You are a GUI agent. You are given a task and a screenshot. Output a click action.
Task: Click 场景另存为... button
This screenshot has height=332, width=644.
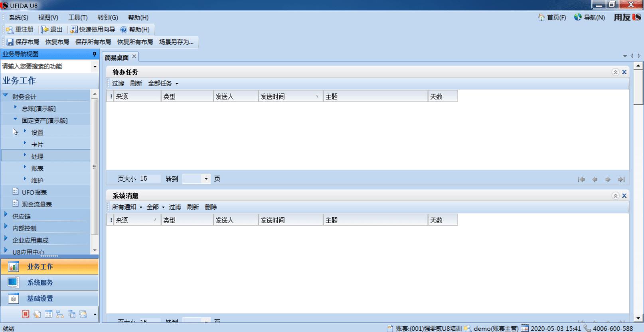(x=176, y=42)
